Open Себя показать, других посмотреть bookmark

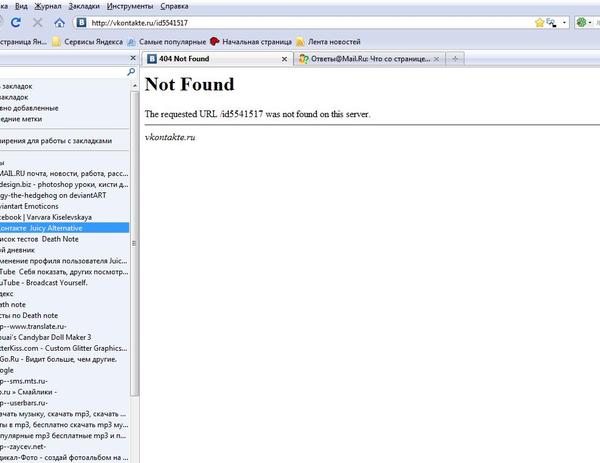[x=64, y=272]
